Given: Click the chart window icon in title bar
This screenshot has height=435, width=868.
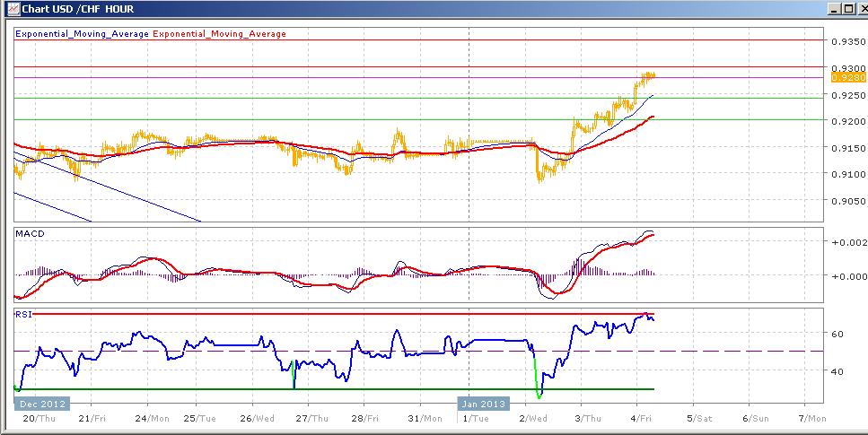Looking at the screenshot, I should (x=13, y=9).
